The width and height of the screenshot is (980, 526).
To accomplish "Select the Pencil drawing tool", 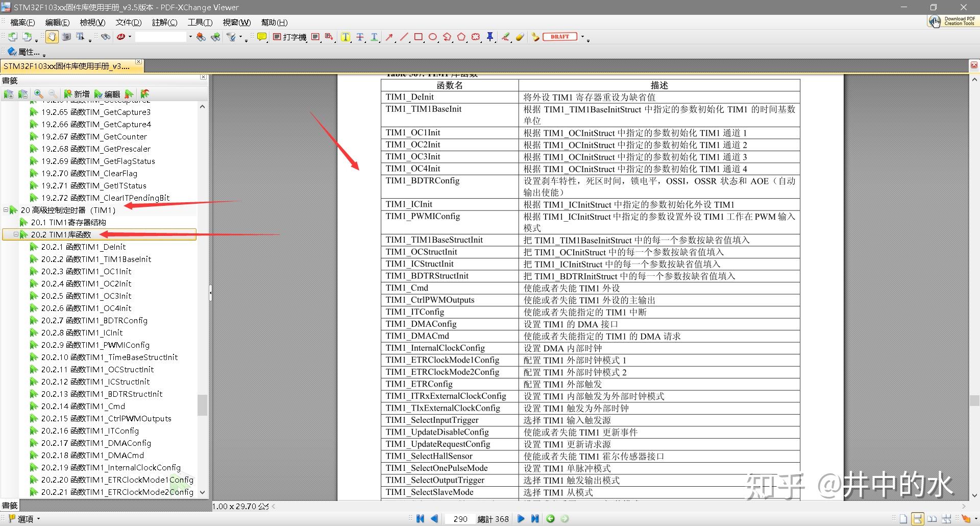I will [506, 37].
